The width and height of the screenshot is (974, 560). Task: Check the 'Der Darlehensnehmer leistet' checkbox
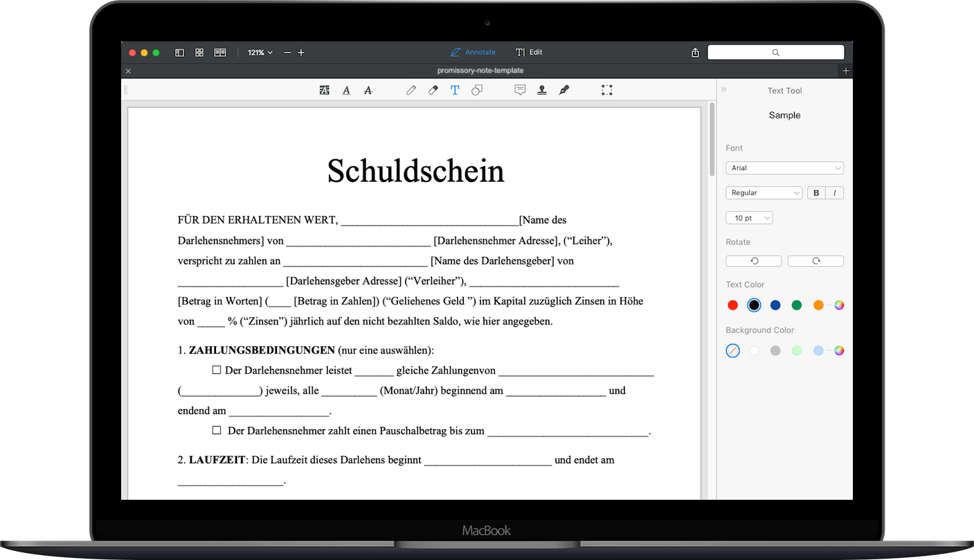click(x=216, y=370)
